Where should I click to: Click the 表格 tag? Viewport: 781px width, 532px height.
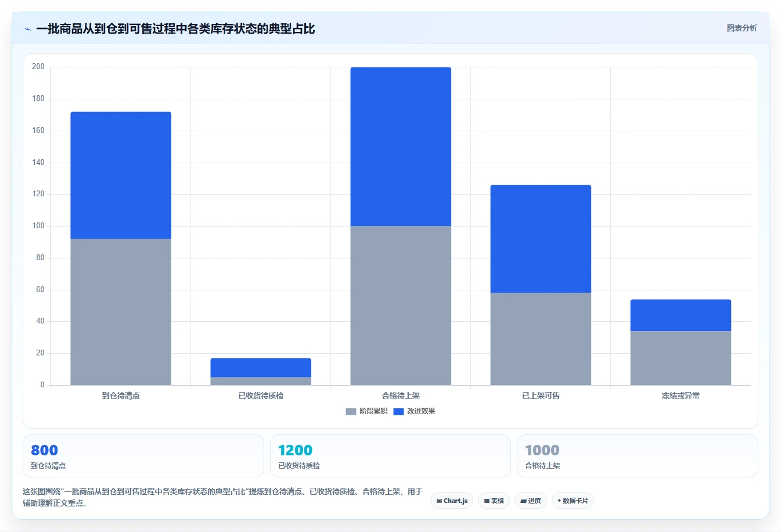point(494,501)
